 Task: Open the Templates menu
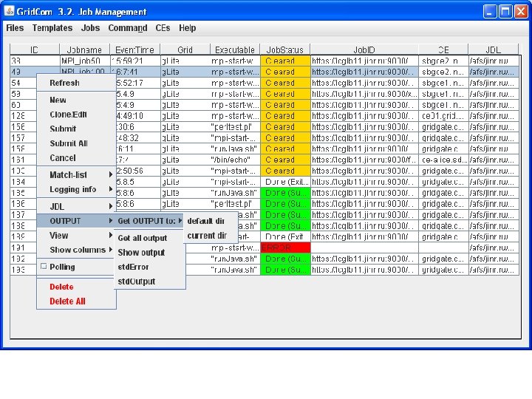[x=52, y=28]
